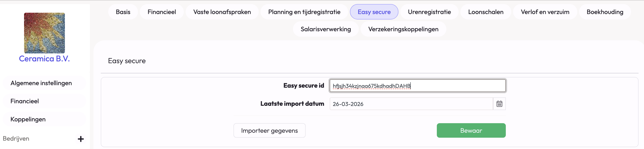Open the Salarisverwerking tab

point(325,29)
